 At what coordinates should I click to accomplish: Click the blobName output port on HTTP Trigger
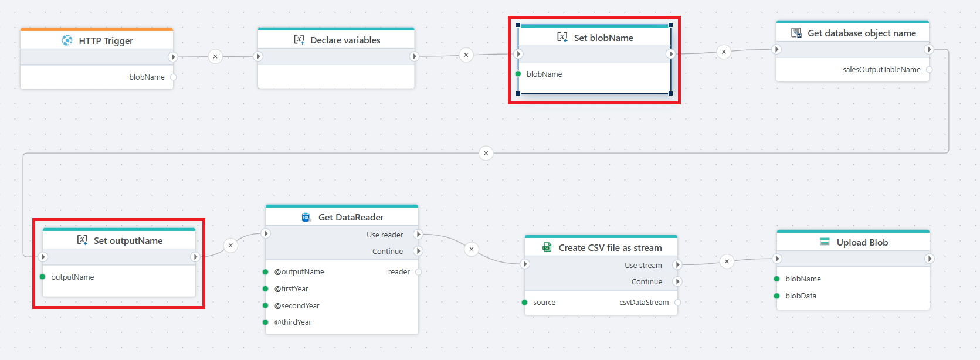click(173, 77)
